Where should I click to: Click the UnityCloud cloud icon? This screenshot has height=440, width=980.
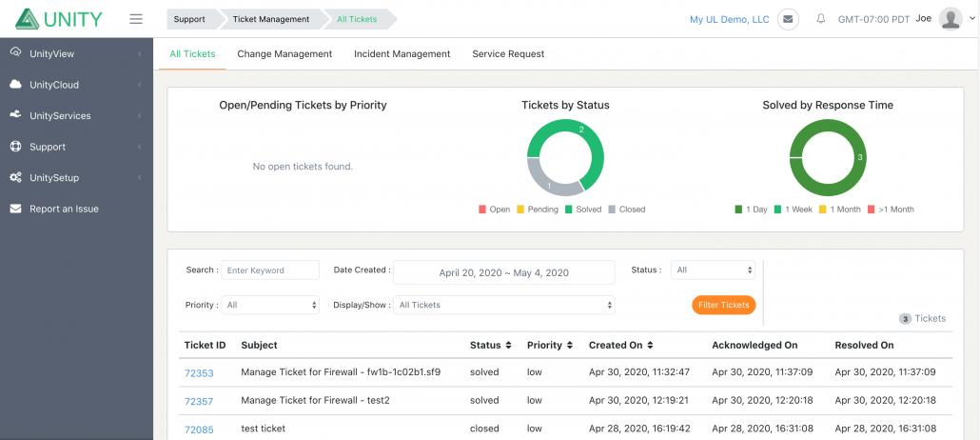(x=16, y=85)
